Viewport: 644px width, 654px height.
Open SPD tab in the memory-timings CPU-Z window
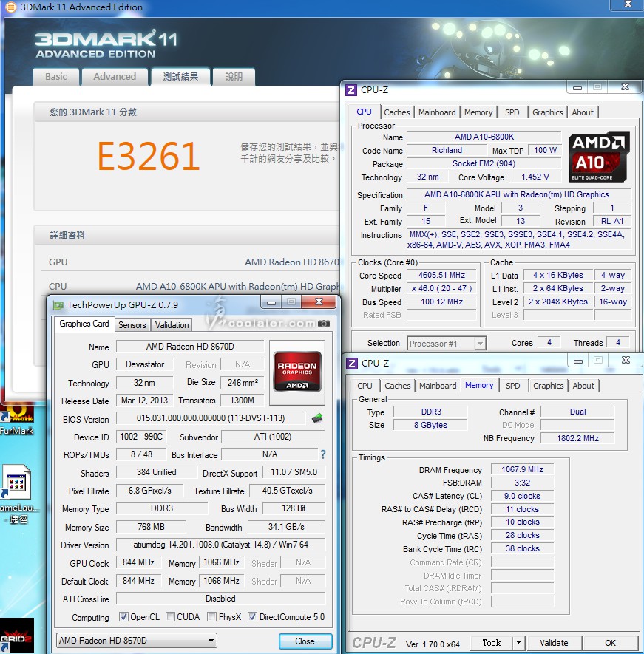[513, 386]
